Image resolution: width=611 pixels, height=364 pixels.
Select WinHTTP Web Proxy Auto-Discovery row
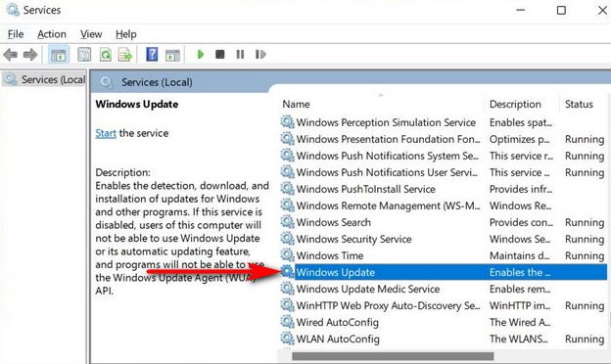pyautogui.click(x=444, y=305)
